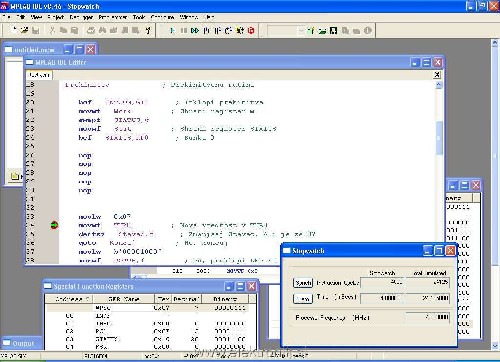Screen dimensions: 500x362
Task: Click the Print toolbar icon
Action: pos(91,31)
